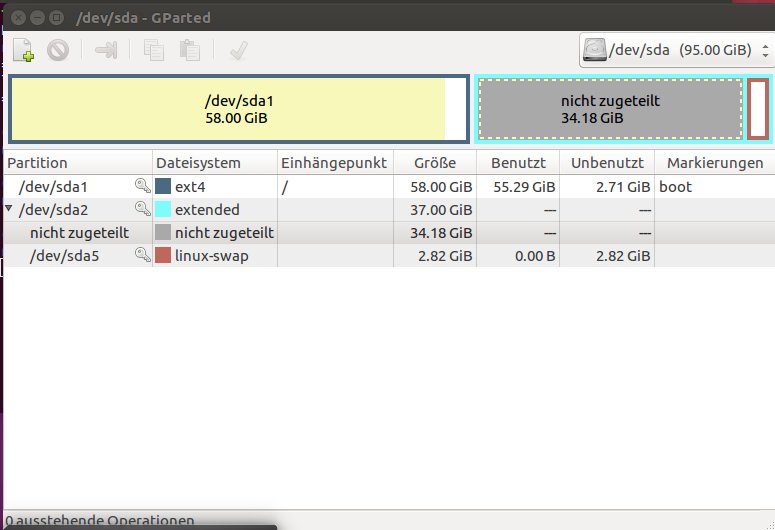Click the boot flag cell
The width and height of the screenshot is (775, 530).
point(675,187)
